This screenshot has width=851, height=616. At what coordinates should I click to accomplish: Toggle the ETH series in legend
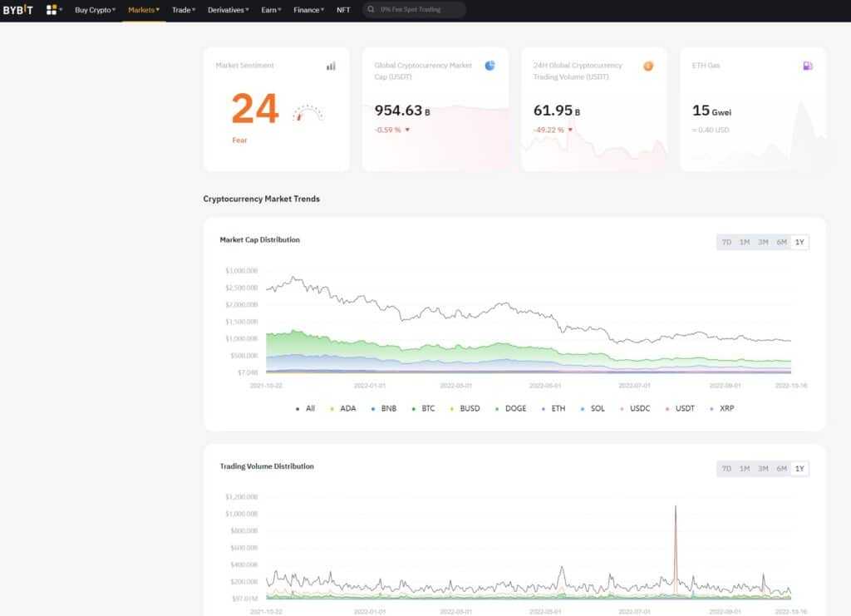coord(553,408)
